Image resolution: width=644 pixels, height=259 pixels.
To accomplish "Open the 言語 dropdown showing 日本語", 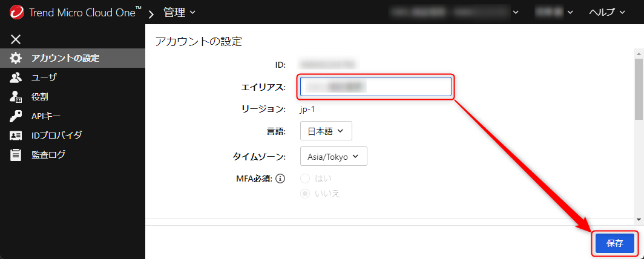I will click(326, 131).
